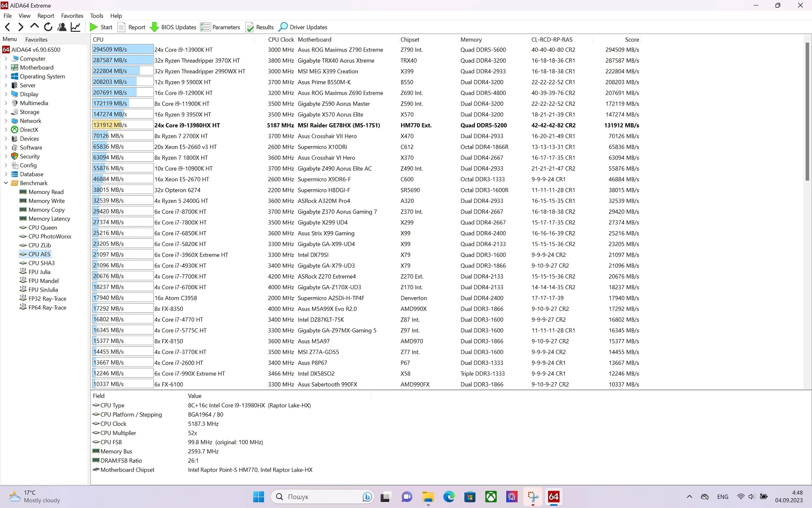Screen dimensions: 812x508
Task: Switch to the Menu tab in the sidebar
Action: (x=10, y=39)
